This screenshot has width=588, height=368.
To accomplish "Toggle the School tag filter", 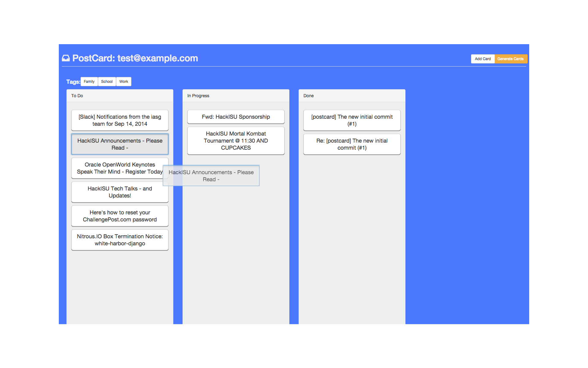I will 107,82.
